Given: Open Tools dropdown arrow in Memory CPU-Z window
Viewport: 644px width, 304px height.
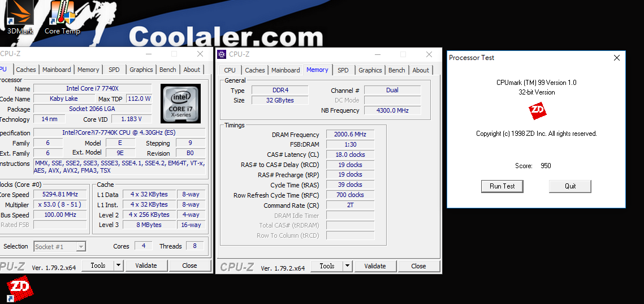Looking at the screenshot, I should click(348, 266).
